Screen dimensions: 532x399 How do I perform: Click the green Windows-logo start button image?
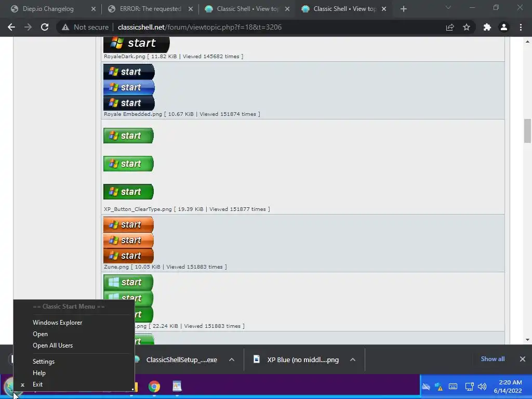[128, 282]
